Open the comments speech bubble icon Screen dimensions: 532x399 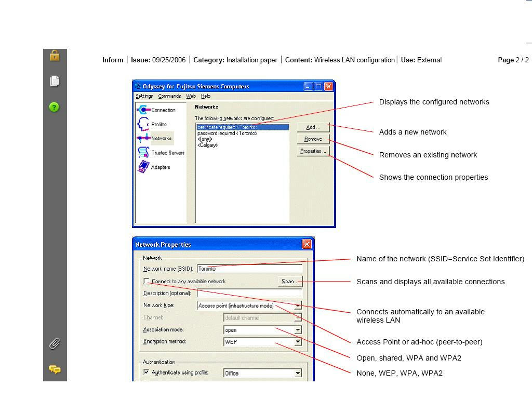55,369
